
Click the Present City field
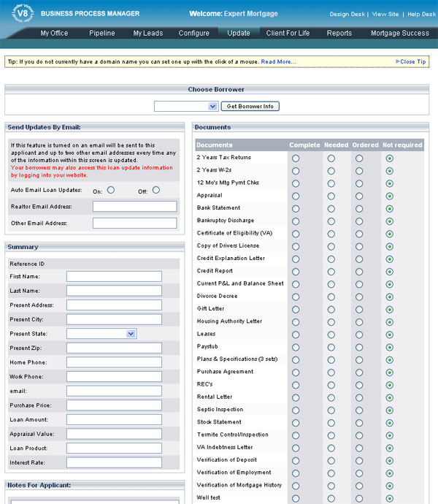click(x=114, y=319)
